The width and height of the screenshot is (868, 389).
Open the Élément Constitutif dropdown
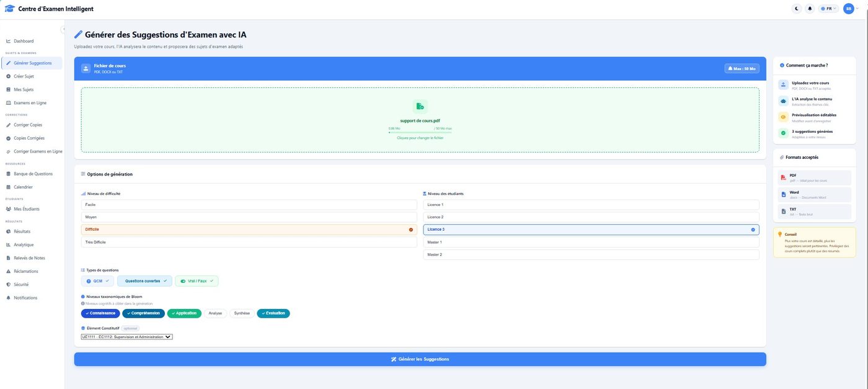click(x=126, y=337)
